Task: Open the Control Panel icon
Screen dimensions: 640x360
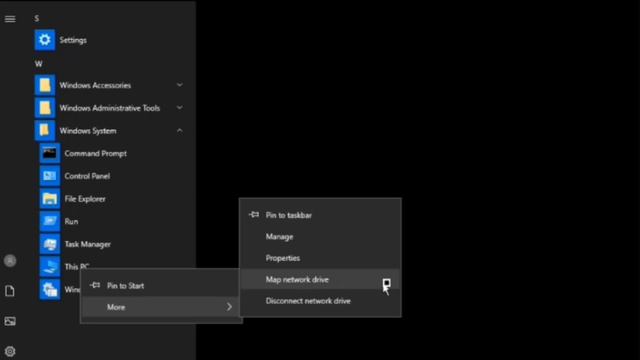Action: coord(50,176)
